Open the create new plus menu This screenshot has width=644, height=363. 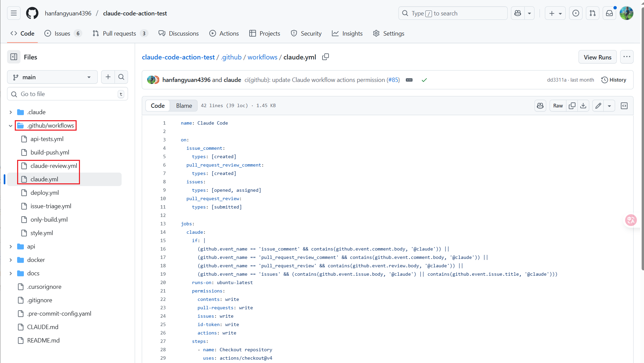point(555,13)
